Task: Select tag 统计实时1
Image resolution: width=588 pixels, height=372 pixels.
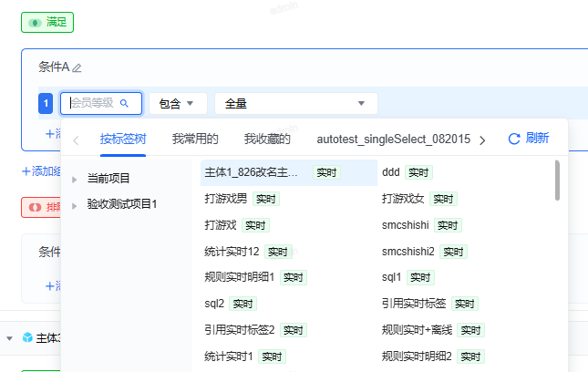Action: pyautogui.click(x=229, y=356)
